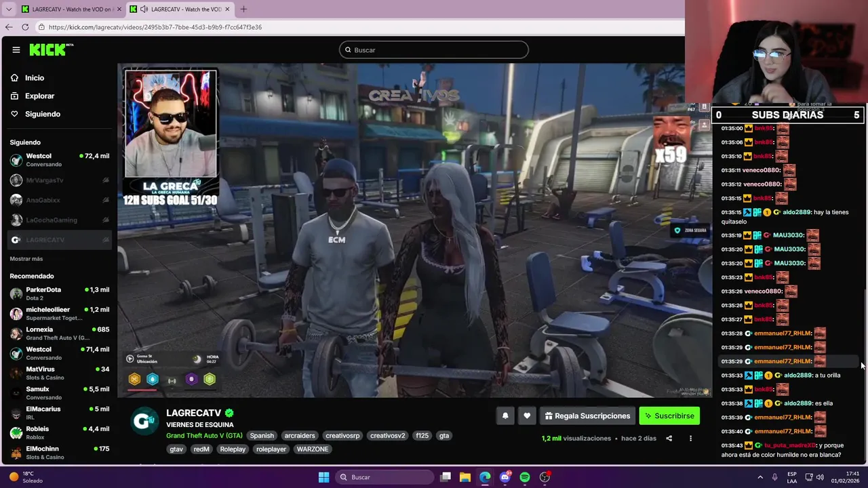Select the f125 tag
This screenshot has height=488, width=868.
[x=422, y=436]
